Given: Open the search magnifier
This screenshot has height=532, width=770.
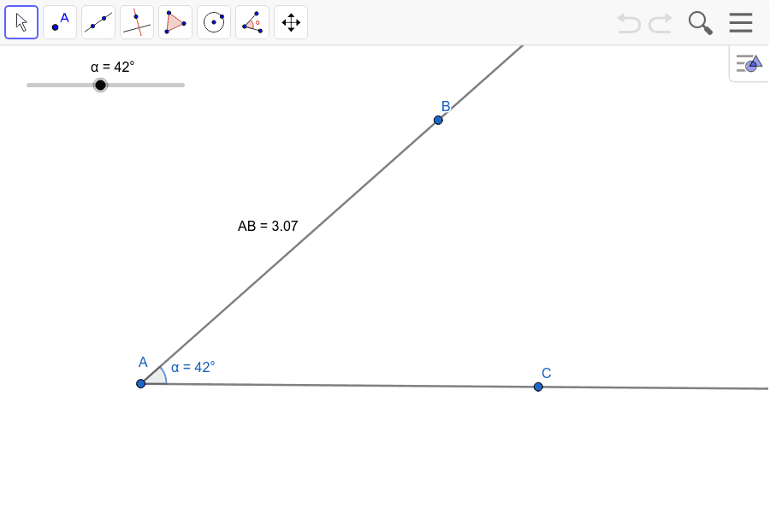Looking at the screenshot, I should tap(700, 23).
